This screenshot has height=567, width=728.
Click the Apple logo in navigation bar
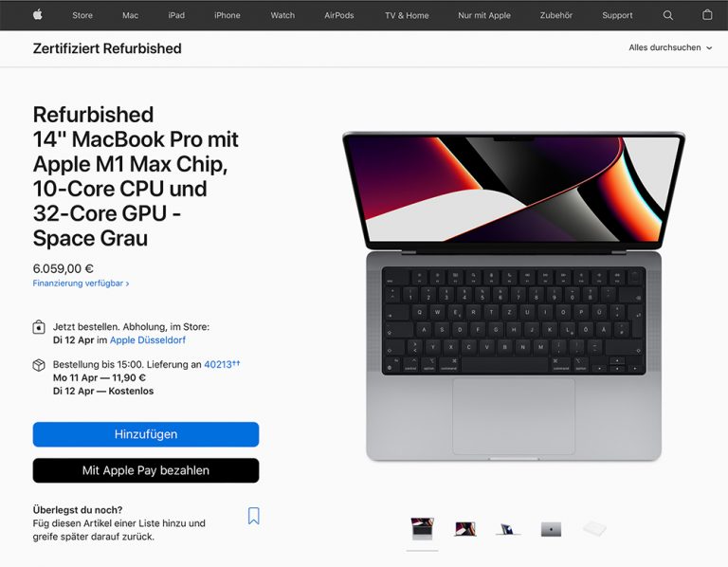(x=38, y=15)
